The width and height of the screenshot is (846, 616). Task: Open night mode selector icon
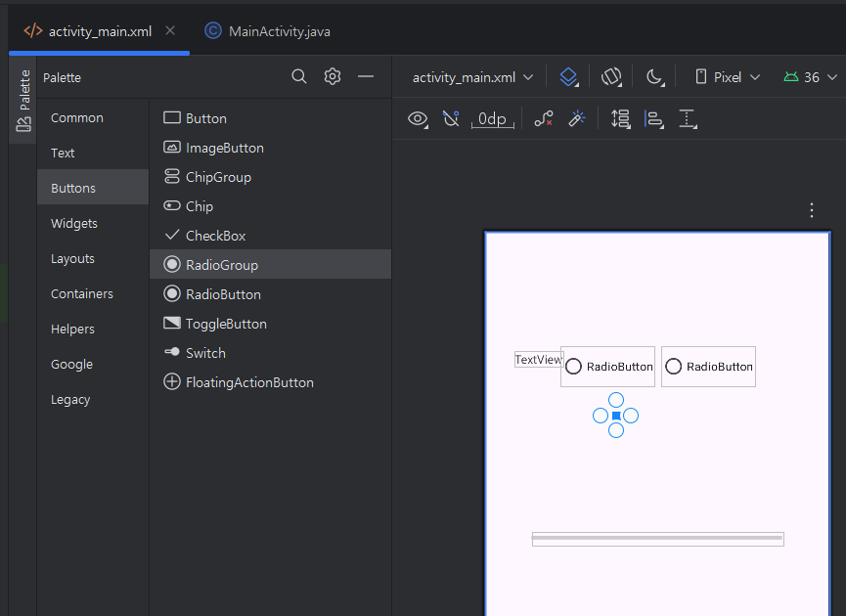pos(655,77)
